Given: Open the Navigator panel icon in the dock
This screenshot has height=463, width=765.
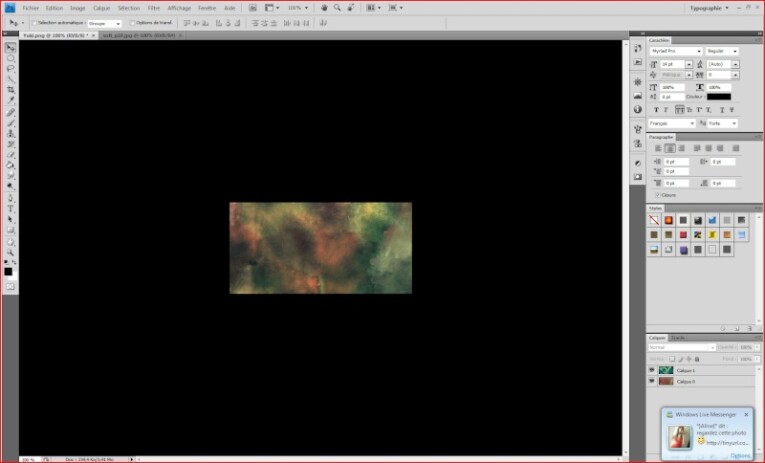Looking at the screenshot, I should point(638,82).
